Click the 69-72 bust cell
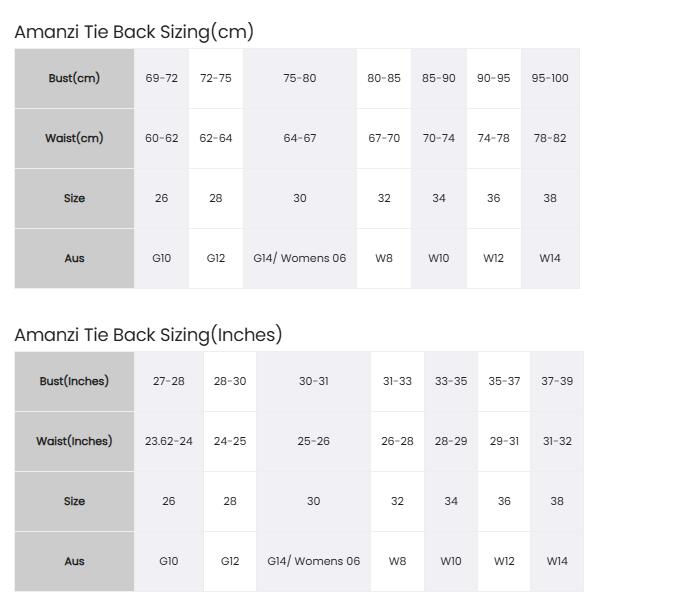The height and width of the screenshot is (603, 683). pyautogui.click(x=162, y=78)
